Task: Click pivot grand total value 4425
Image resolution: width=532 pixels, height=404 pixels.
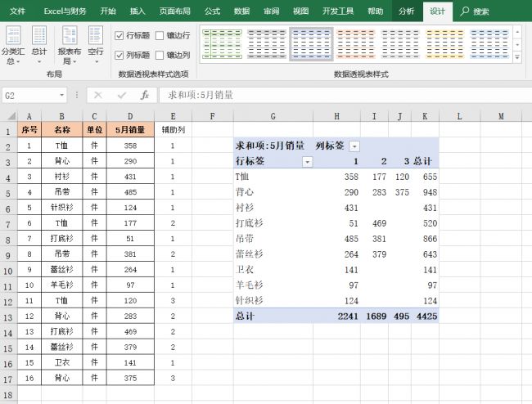Action: tap(426, 316)
